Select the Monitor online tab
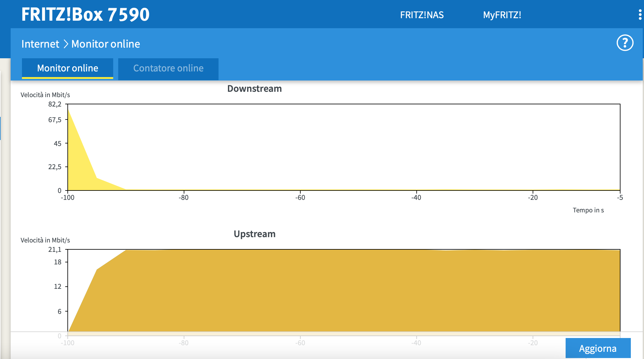 coord(67,68)
